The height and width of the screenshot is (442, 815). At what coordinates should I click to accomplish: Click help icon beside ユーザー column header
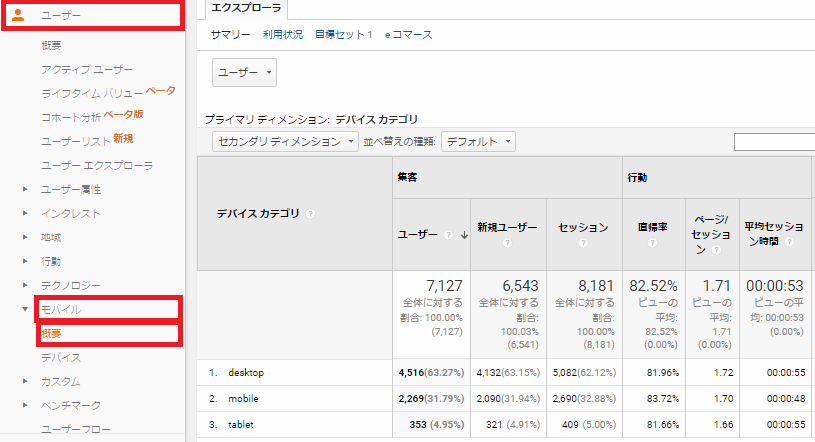coord(446,235)
